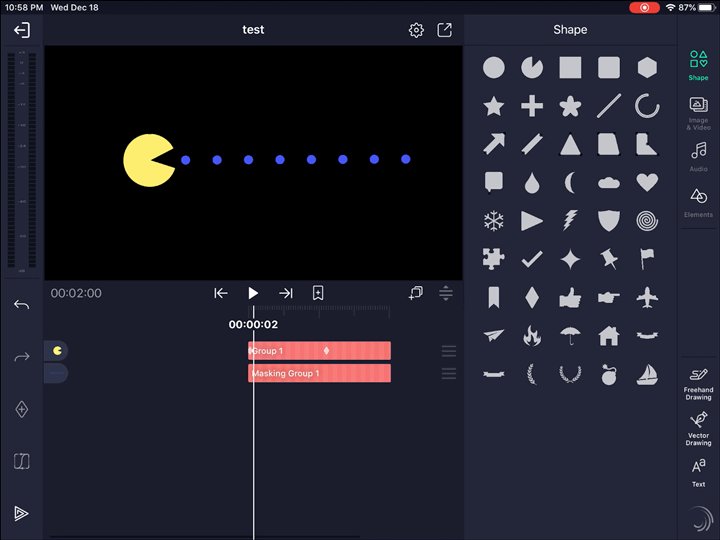Open the Elements tab

click(x=698, y=202)
